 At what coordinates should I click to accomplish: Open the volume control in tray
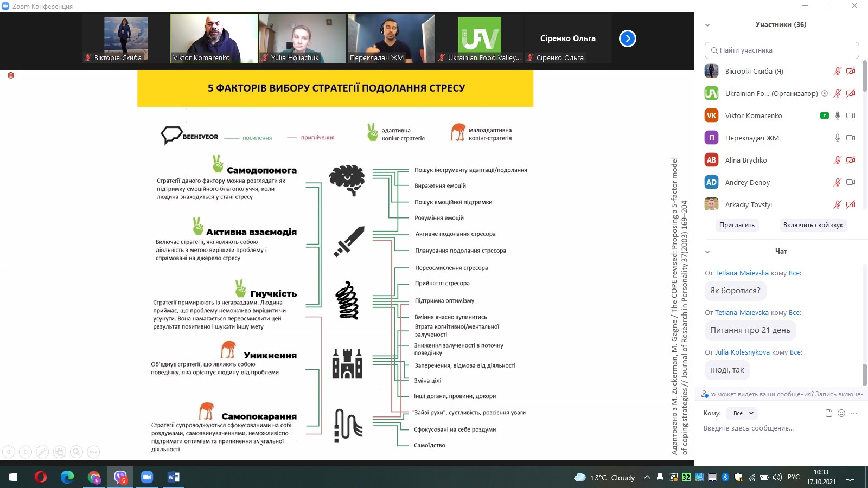point(777,477)
